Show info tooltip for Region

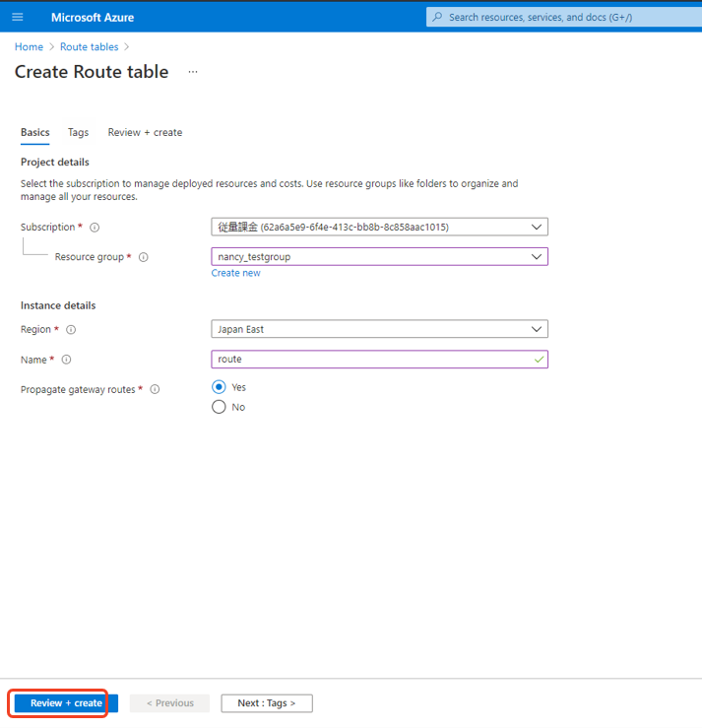pos(71,330)
